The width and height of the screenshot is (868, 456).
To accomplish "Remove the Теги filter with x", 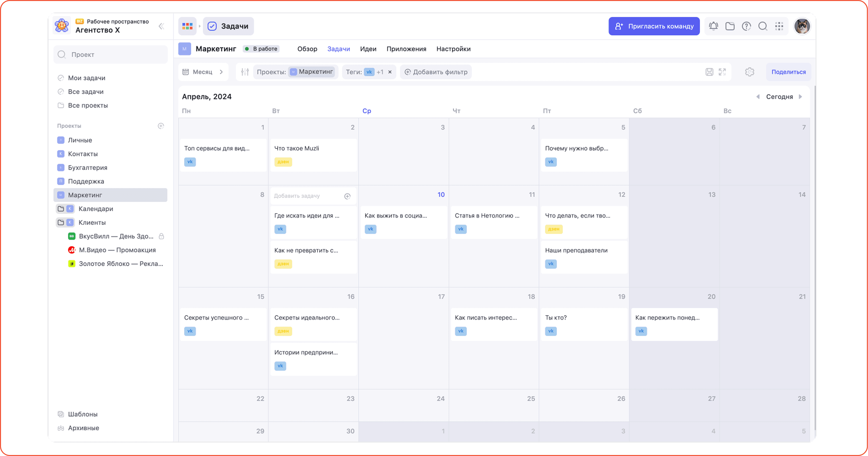I will [390, 72].
